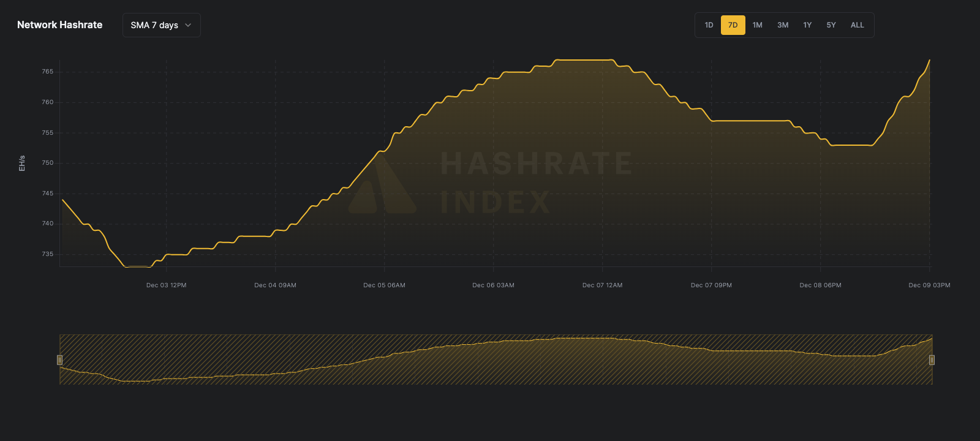Click the Network Hashrate title
980x441 pixels.
[60, 25]
